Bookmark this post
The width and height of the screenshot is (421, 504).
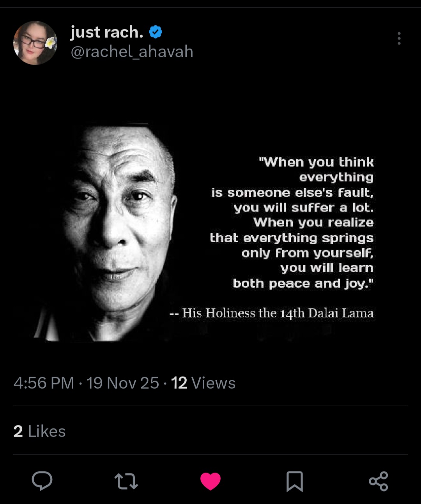295,481
